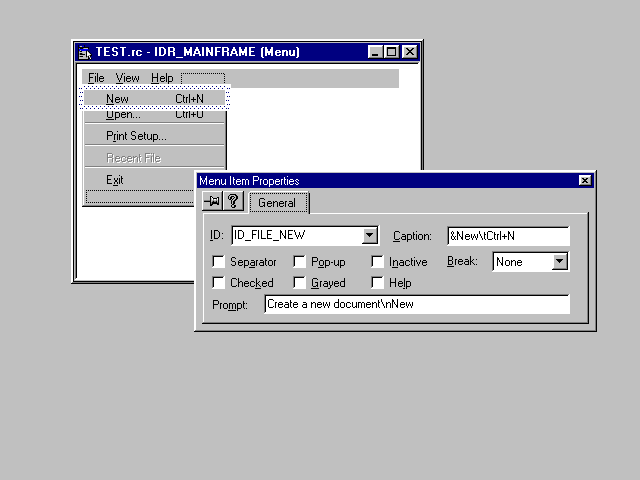Click the pushpin icon in Menu Item Properties
Viewport: 640px width, 480px height.
click(x=212, y=202)
